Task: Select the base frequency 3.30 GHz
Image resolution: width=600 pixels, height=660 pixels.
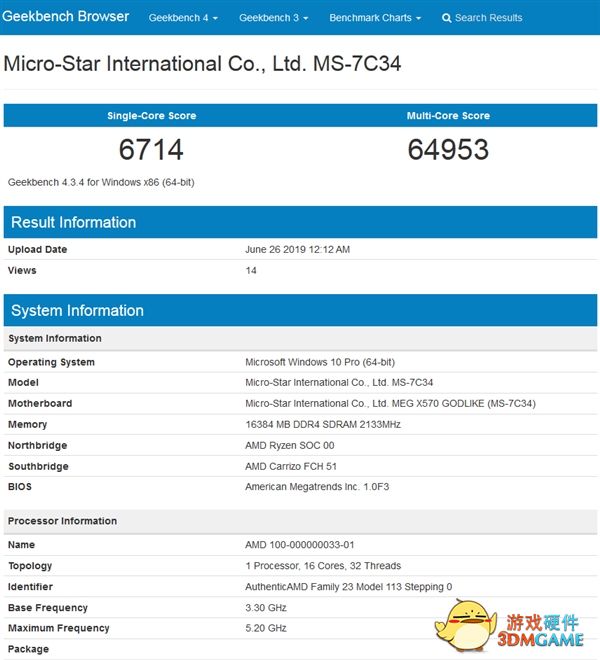Action: coord(266,608)
